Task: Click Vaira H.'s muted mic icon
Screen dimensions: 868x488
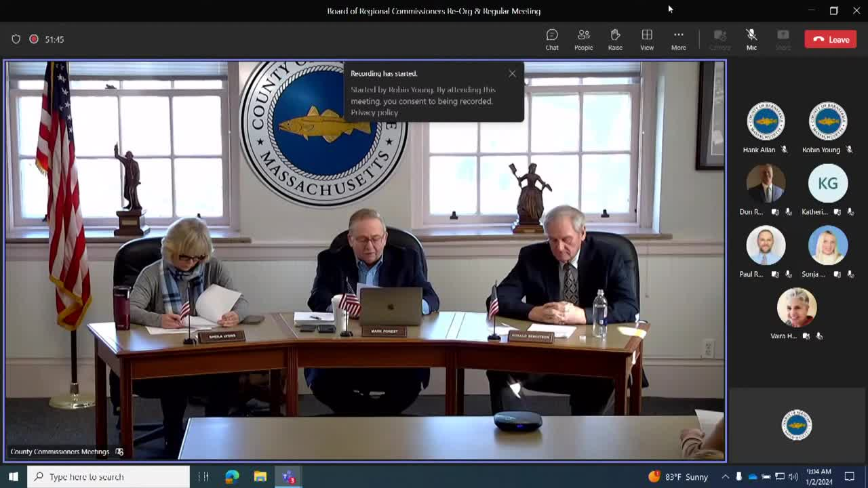Action: [x=819, y=336]
